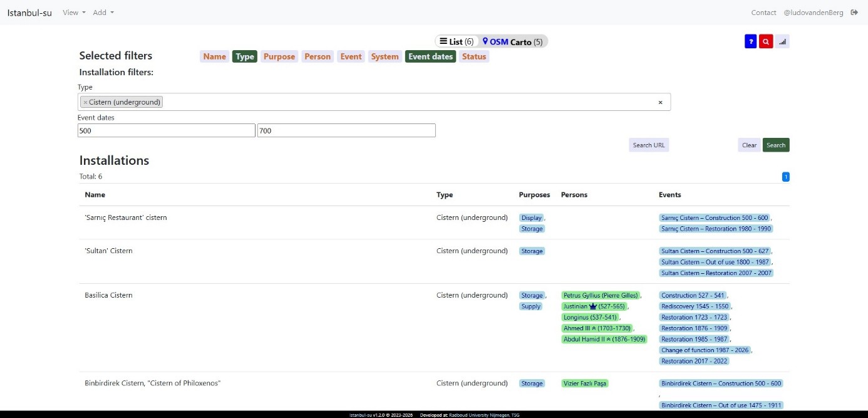The width and height of the screenshot is (868, 418).
Task: Click the Restoration 1985 - 1987 event tag
Action: click(x=694, y=339)
